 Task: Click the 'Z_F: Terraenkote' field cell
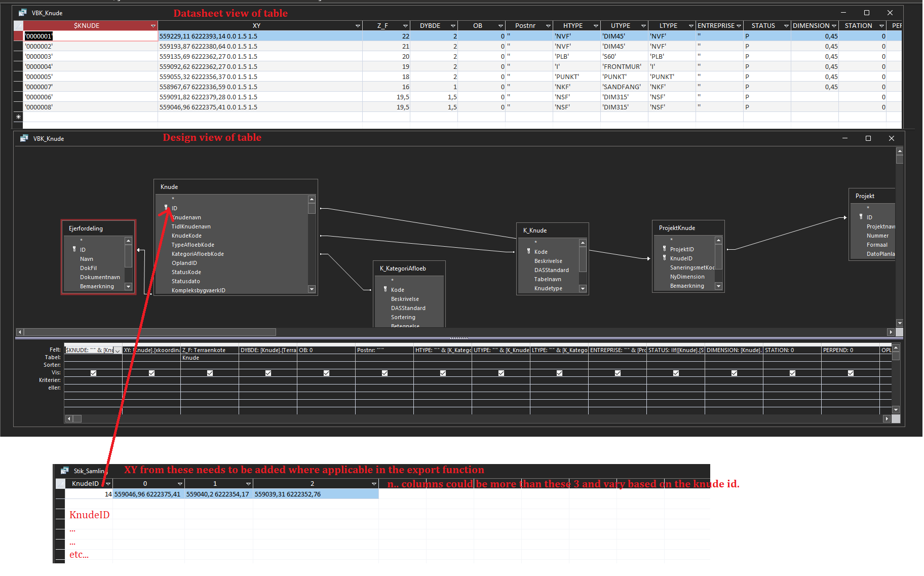coord(210,350)
